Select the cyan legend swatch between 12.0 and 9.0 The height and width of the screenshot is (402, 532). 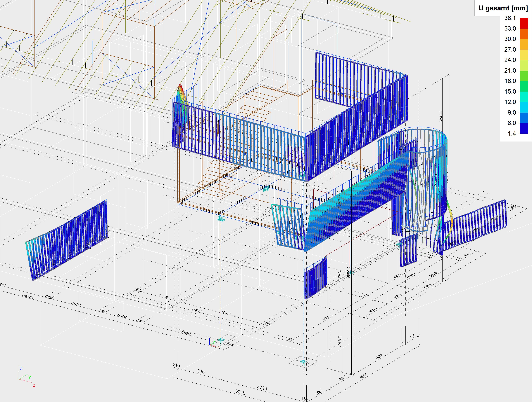pos(524,107)
